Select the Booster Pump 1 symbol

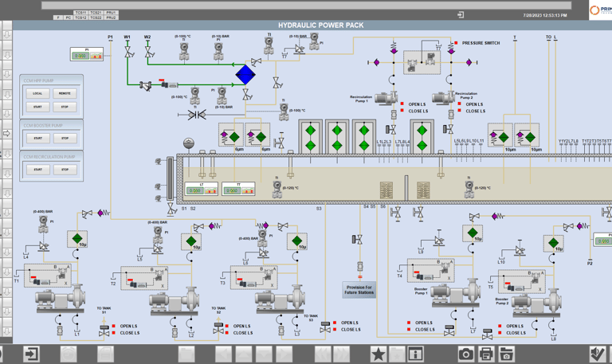455,292
